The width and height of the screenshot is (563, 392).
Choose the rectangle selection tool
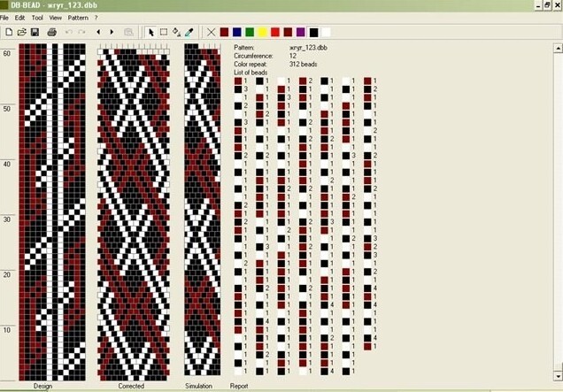164,32
